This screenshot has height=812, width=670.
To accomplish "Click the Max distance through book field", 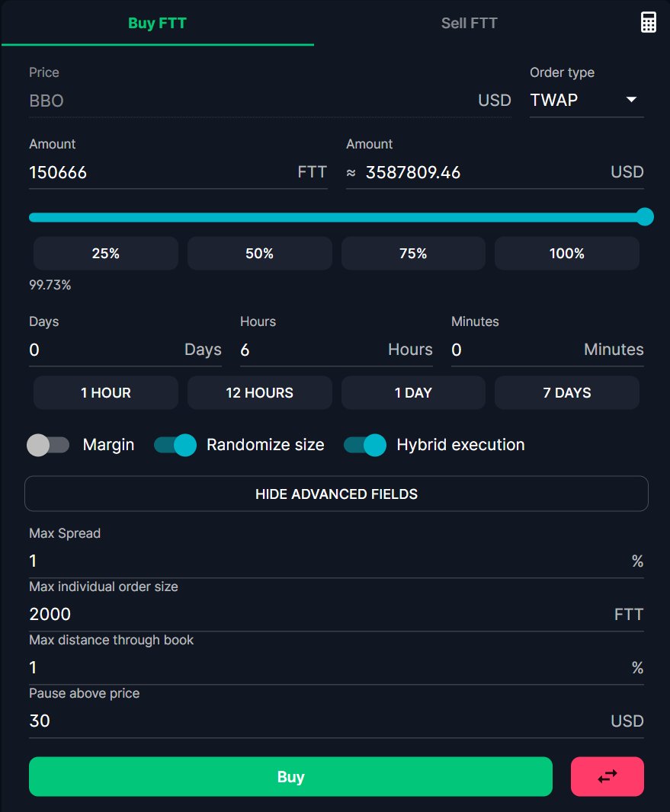I will tap(336, 667).
